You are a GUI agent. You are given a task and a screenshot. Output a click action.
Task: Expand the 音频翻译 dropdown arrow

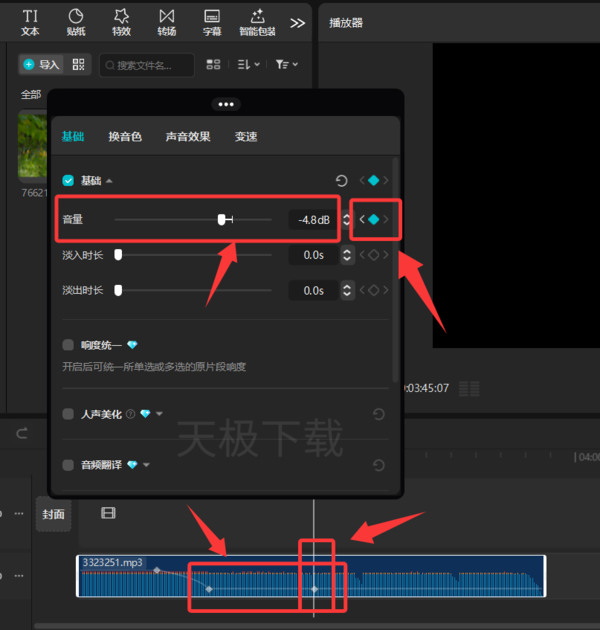point(146,465)
